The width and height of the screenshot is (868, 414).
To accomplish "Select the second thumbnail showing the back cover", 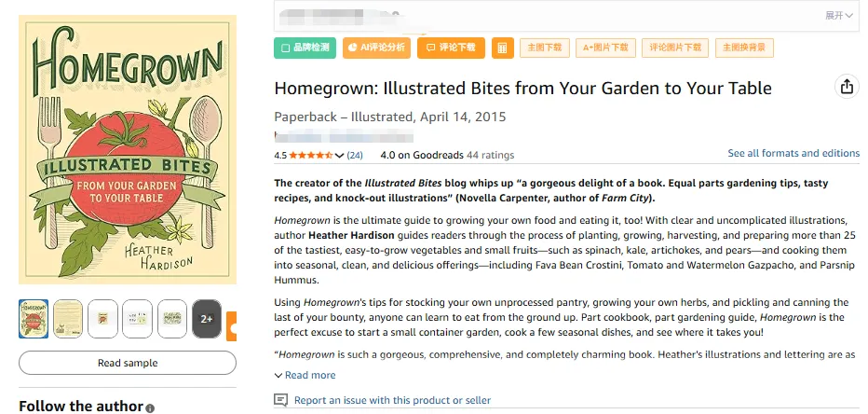I will coord(68,319).
